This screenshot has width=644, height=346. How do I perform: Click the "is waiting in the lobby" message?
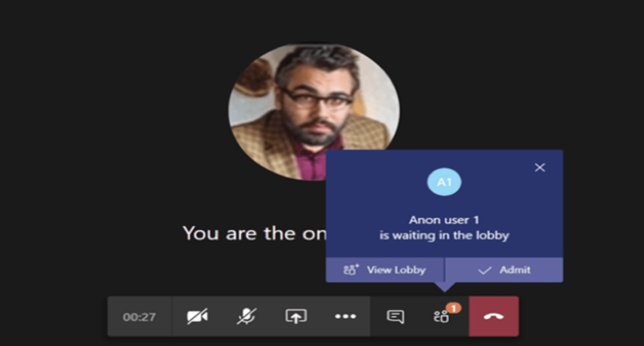coord(444,235)
